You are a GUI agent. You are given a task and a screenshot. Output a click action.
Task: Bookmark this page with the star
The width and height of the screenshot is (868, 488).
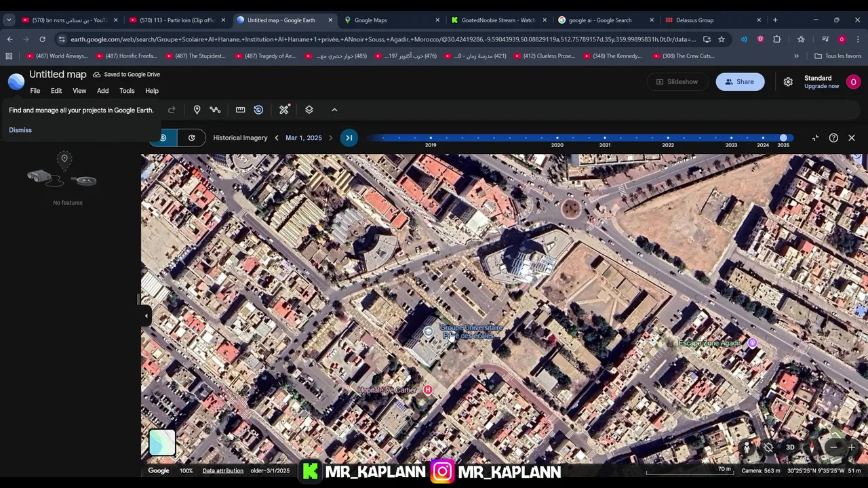722,39
